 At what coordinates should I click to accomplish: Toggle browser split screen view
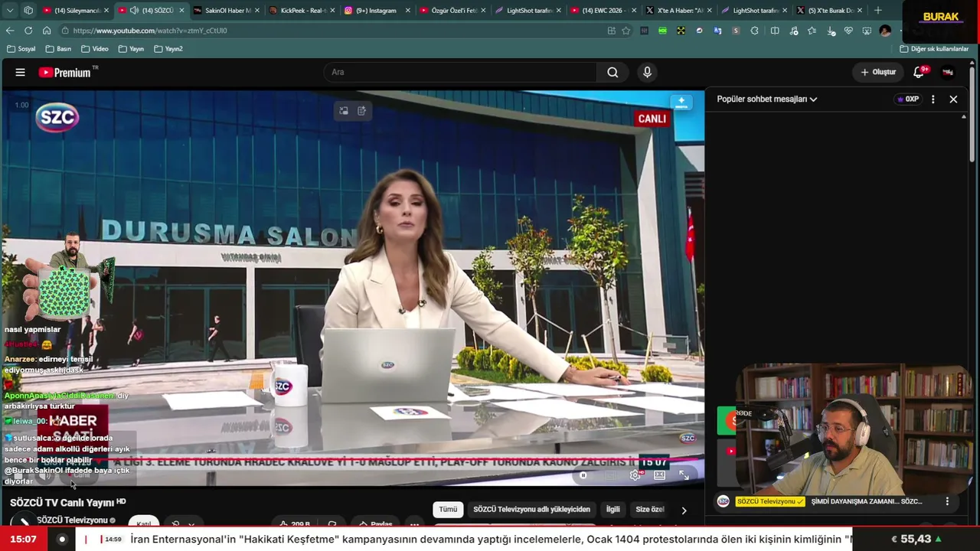[x=775, y=31]
